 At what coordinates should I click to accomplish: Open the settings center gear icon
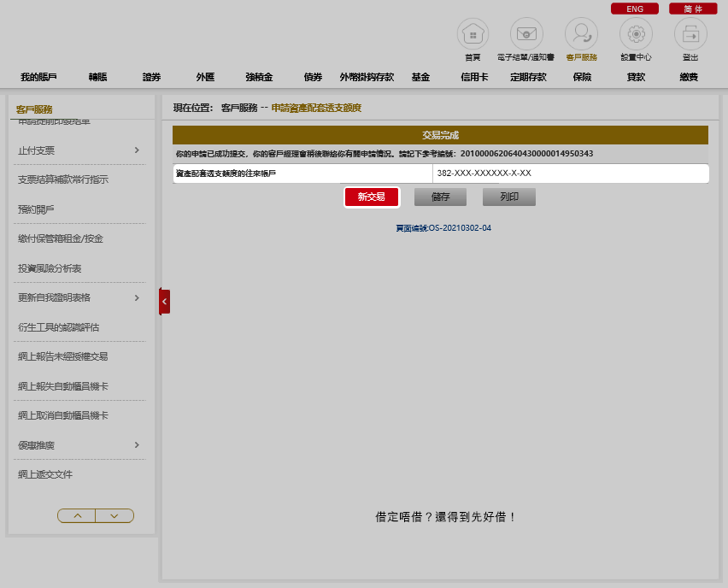636,34
